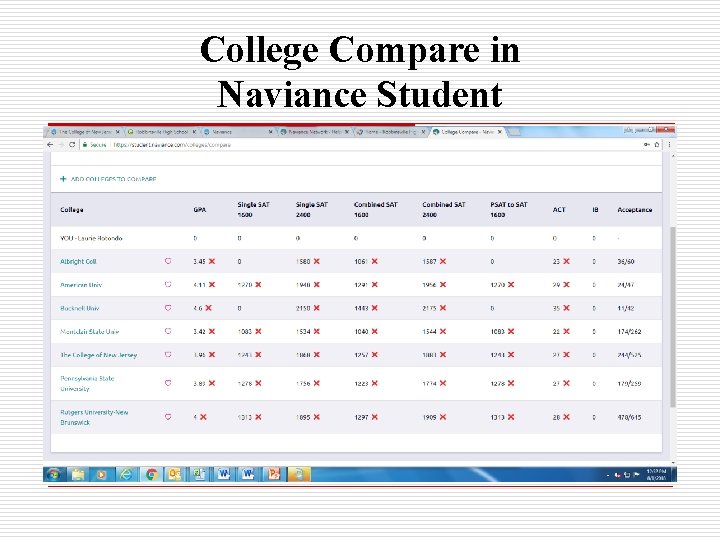Favorite Bucknell Univ with its heart icon

168,308
